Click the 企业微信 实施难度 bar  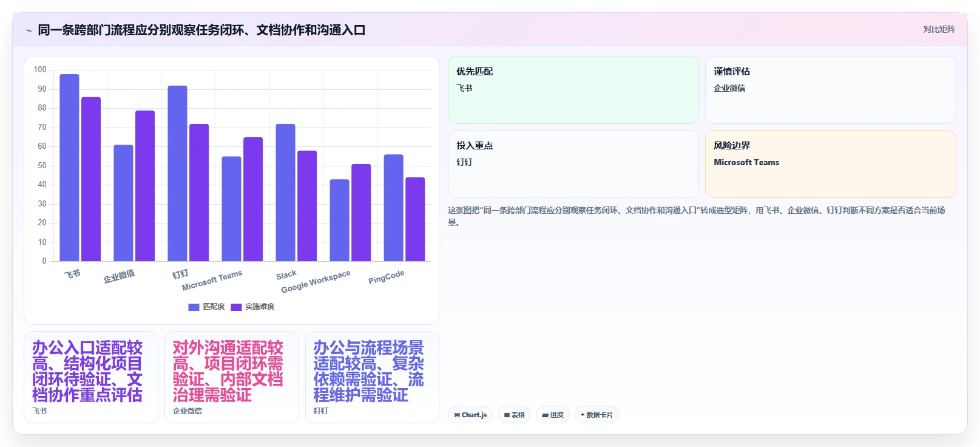(145, 186)
